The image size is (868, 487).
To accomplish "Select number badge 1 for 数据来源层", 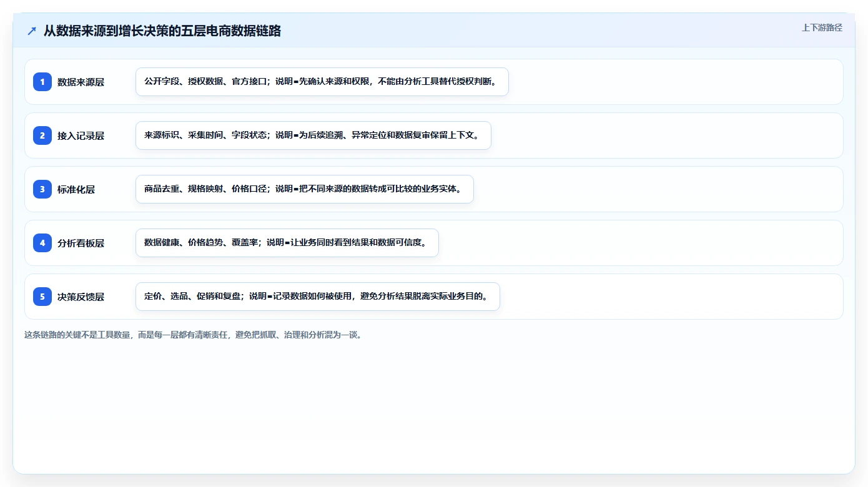I will click(x=42, y=82).
